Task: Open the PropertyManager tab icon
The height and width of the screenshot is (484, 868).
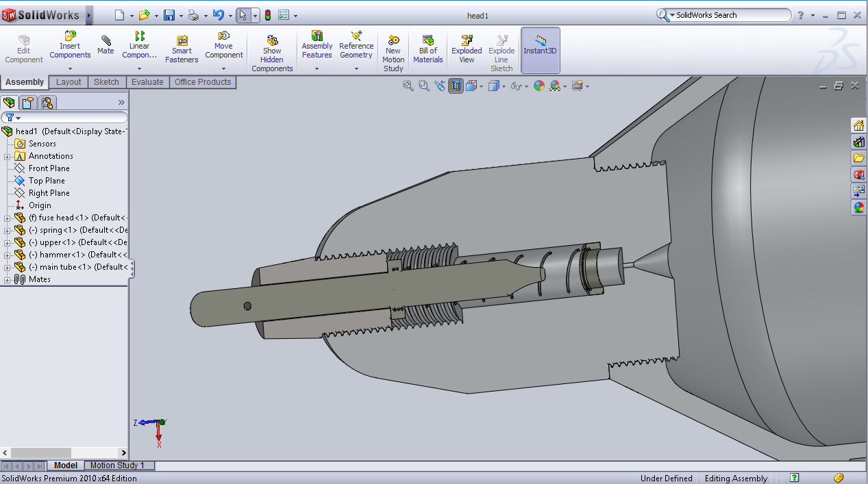Action: (x=28, y=103)
